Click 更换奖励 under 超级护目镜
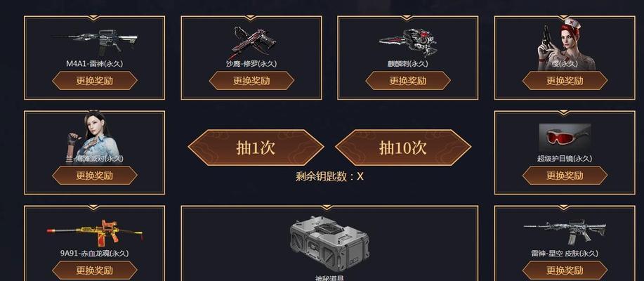This screenshot has width=644, height=281. click(x=565, y=176)
